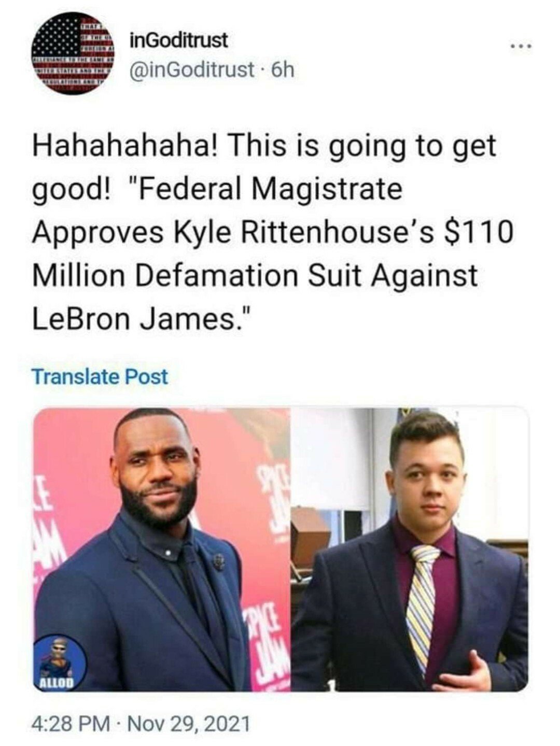Open the left photo of bearded man
The width and height of the screenshot is (560, 746).
(163, 549)
